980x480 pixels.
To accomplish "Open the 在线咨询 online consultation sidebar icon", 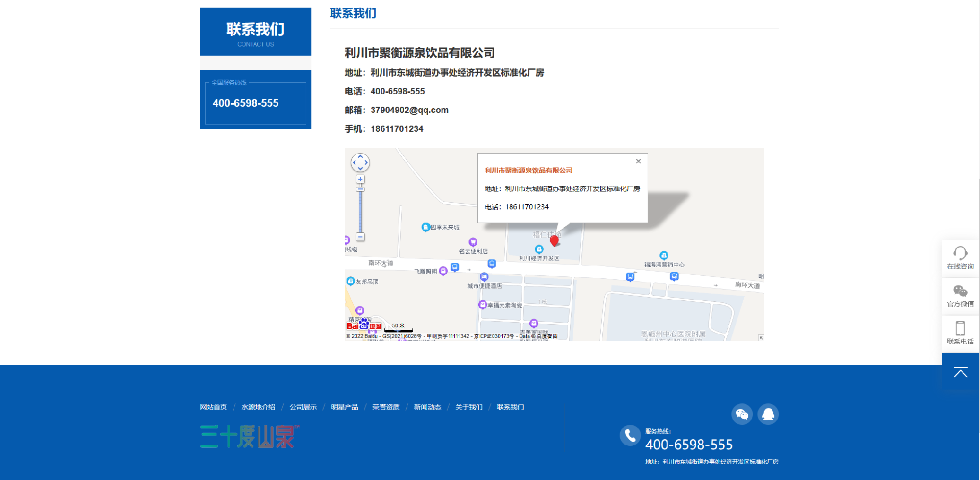I will coord(960,258).
